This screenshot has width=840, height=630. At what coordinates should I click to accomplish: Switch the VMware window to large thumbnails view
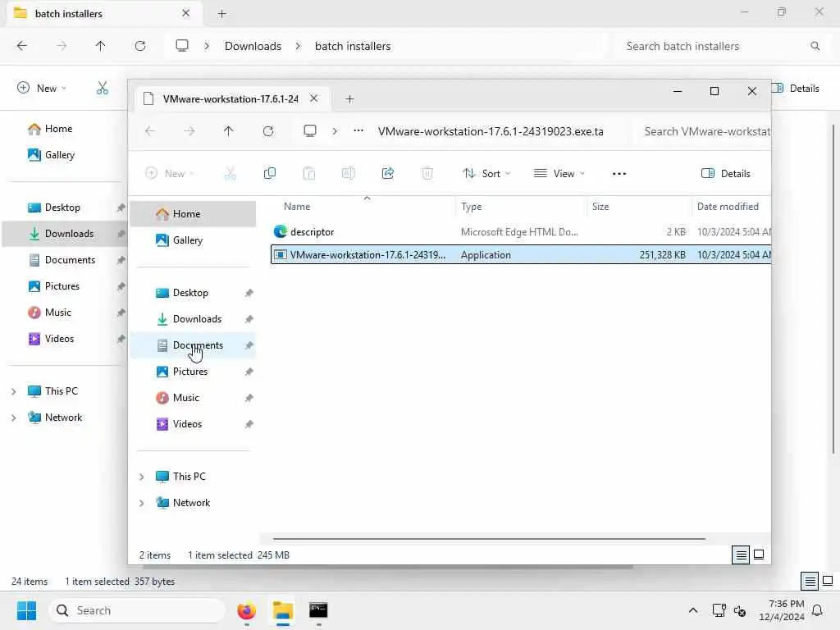[759, 555]
